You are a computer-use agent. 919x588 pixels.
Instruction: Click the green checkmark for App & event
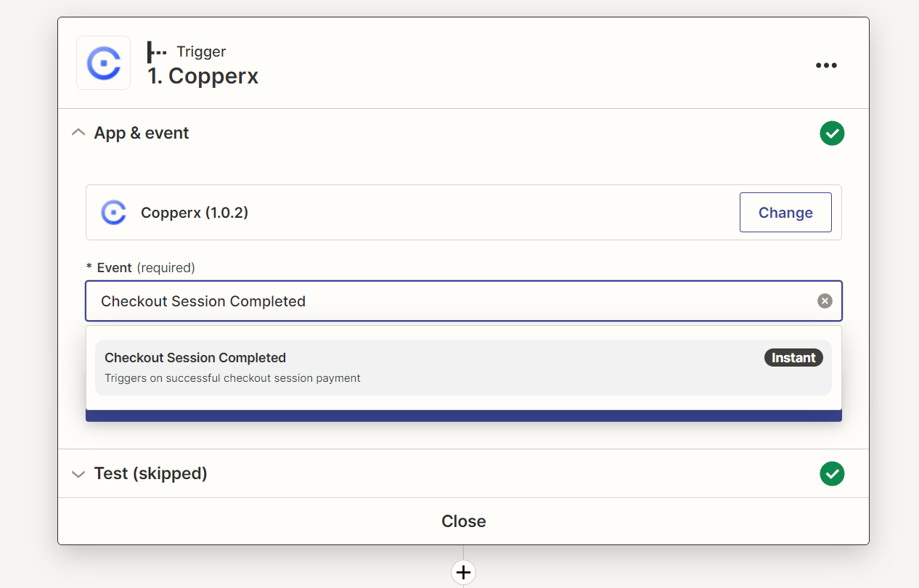tap(832, 134)
